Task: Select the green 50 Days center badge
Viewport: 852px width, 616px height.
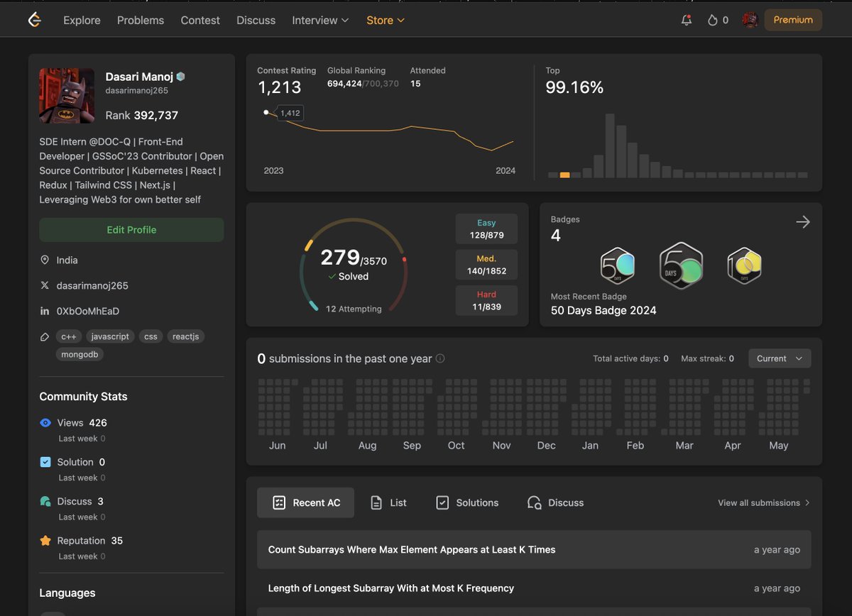Action: click(681, 266)
